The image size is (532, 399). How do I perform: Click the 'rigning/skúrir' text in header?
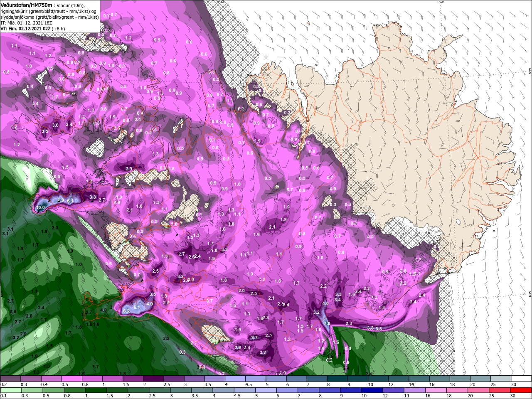pos(15,11)
